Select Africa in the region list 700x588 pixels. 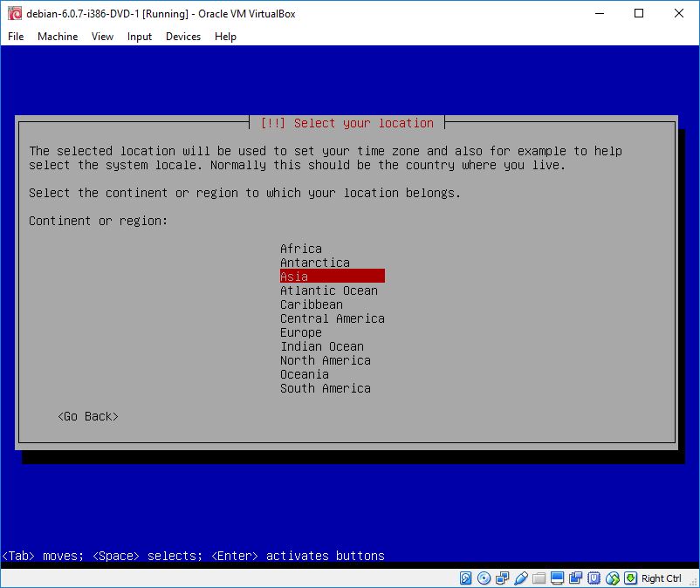click(301, 249)
